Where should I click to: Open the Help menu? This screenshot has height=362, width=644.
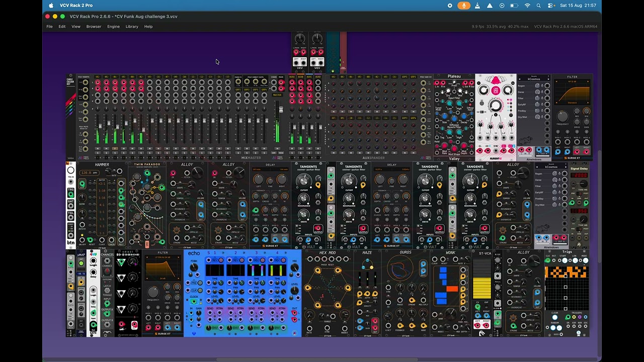[148, 27]
